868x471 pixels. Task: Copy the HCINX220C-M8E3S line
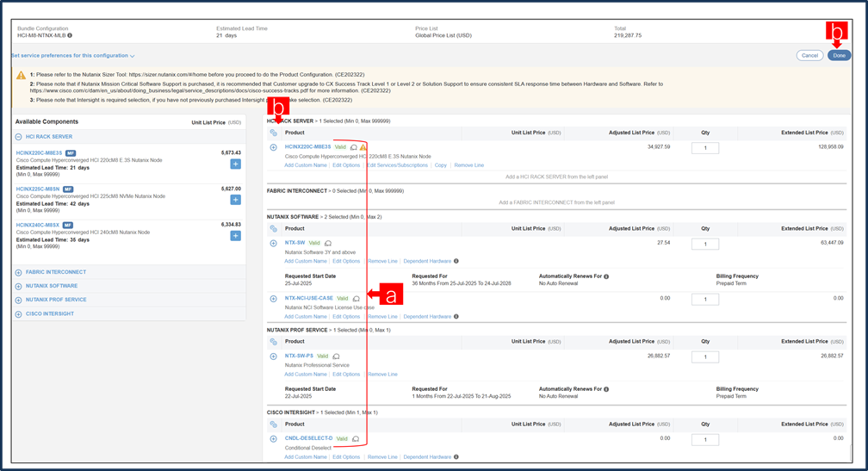click(x=441, y=165)
